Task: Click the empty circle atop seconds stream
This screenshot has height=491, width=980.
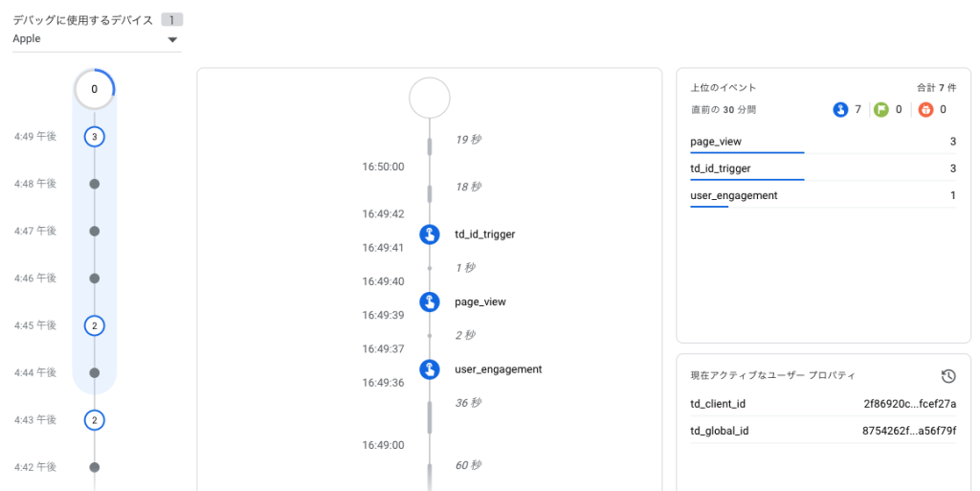Action: [430, 98]
